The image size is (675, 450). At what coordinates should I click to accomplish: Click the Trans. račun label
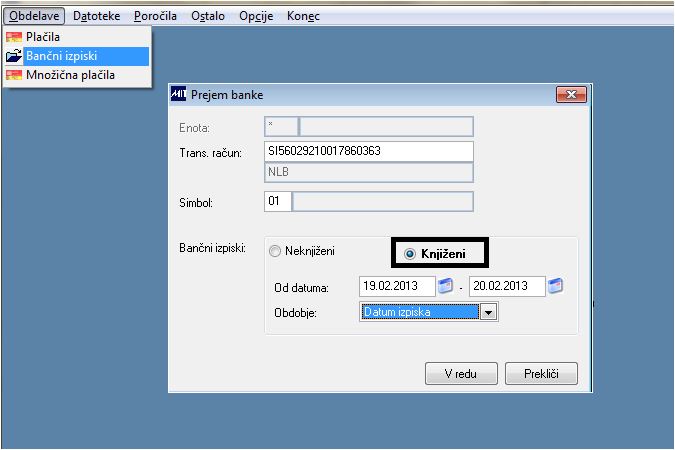click(x=211, y=153)
